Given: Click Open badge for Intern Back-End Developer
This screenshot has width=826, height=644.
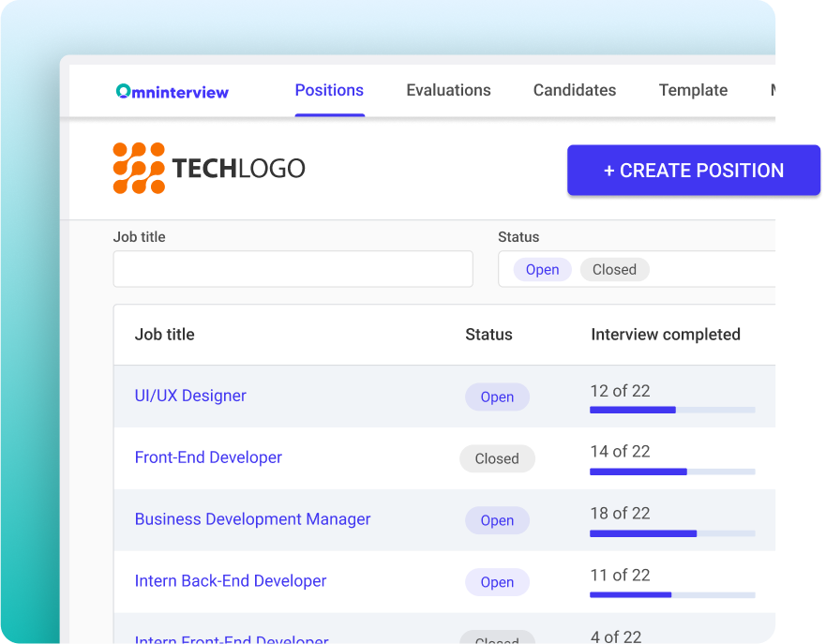Looking at the screenshot, I should pyautogui.click(x=497, y=582).
